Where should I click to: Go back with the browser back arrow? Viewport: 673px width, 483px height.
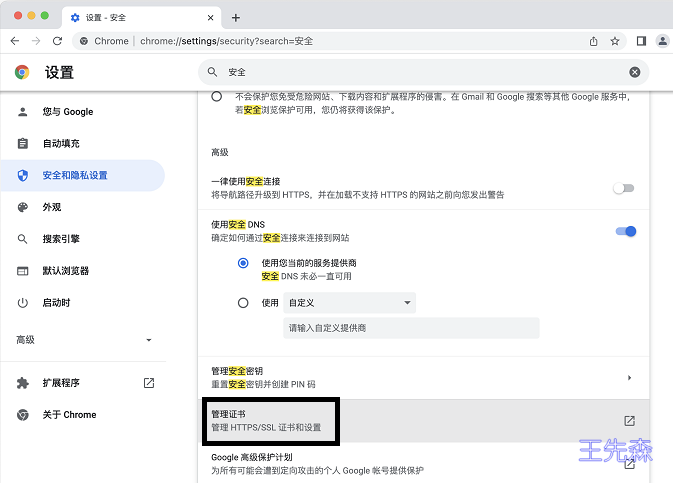pos(15,41)
